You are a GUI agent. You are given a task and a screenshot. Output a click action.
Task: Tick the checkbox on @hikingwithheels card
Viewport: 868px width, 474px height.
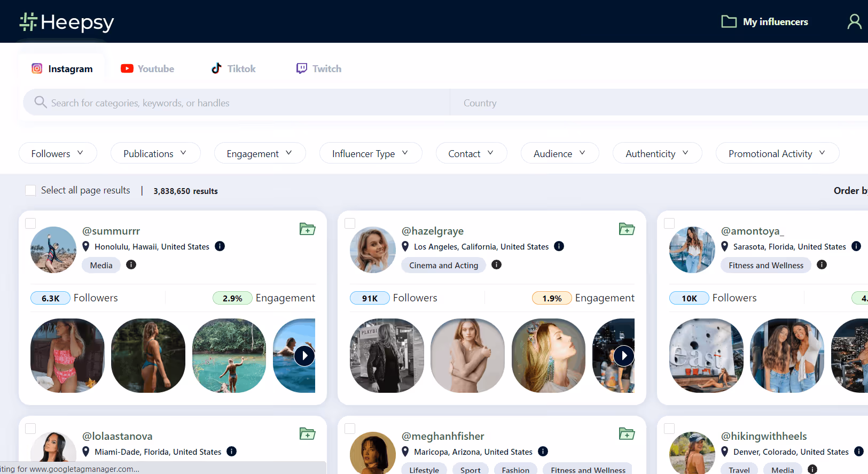point(669,429)
